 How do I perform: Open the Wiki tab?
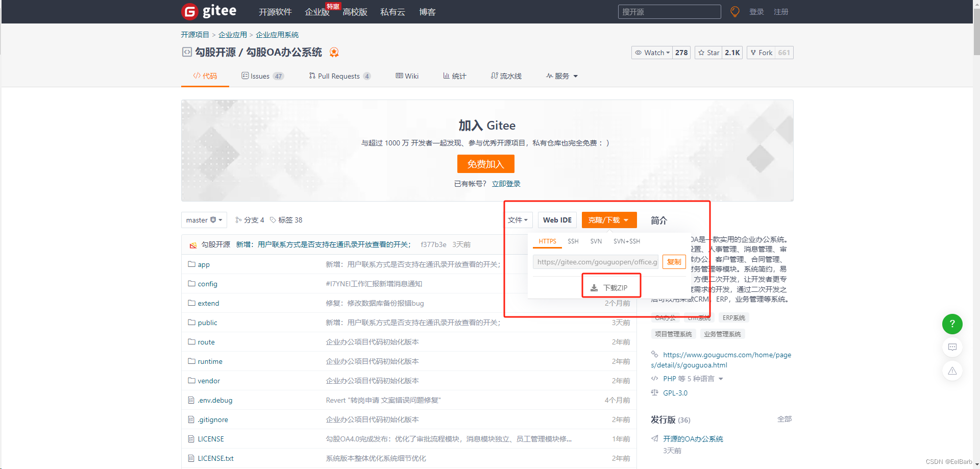[407, 76]
